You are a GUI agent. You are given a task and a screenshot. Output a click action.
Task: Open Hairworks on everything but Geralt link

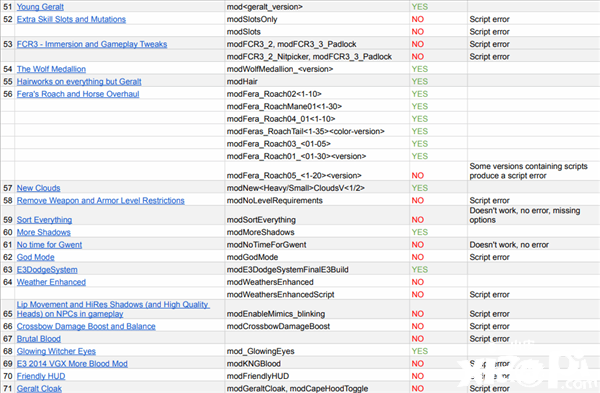point(79,82)
